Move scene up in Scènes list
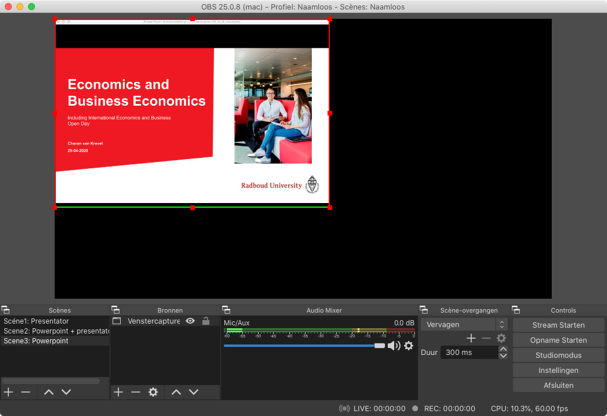Viewport: 607px width, 416px height. click(x=48, y=392)
